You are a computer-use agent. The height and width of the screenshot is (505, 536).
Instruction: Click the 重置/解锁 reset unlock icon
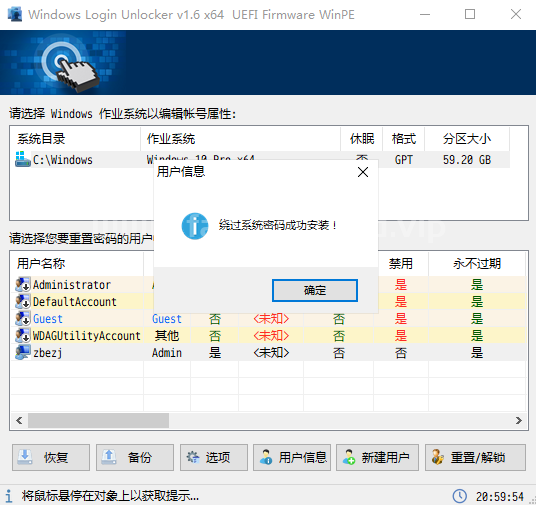(438, 457)
